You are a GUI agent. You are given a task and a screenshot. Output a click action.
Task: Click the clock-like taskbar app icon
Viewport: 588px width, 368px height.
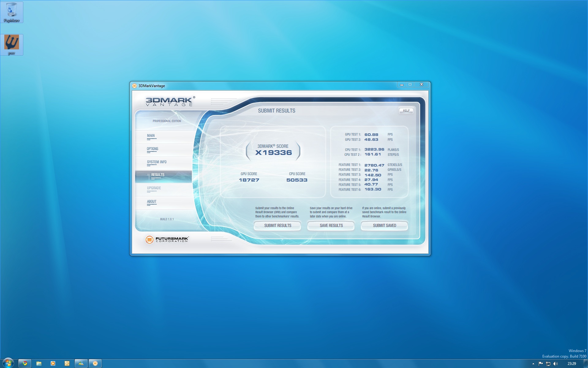tap(67, 363)
